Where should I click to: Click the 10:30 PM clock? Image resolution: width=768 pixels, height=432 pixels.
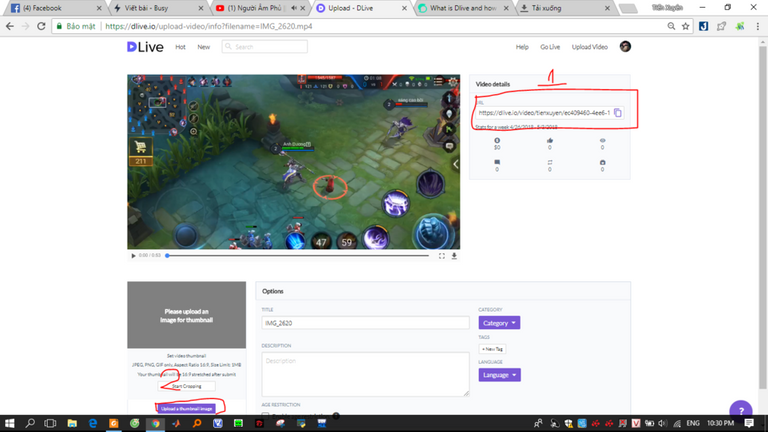[x=720, y=423]
